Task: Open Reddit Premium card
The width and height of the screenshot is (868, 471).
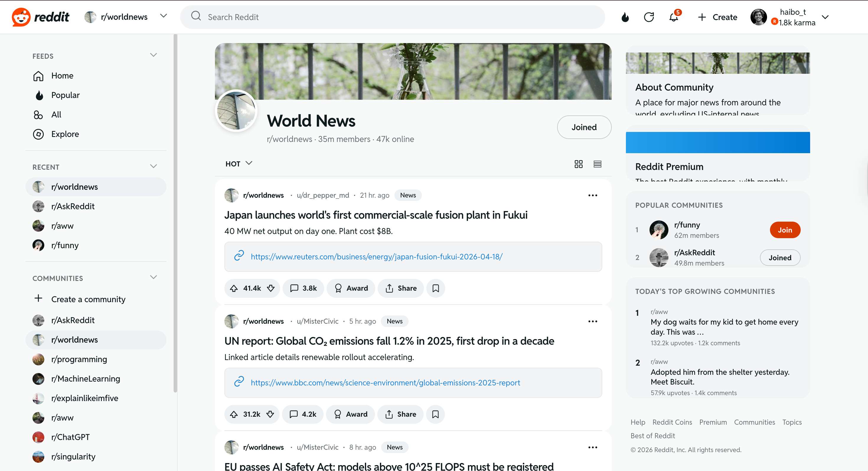Action: (x=718, y=153)
